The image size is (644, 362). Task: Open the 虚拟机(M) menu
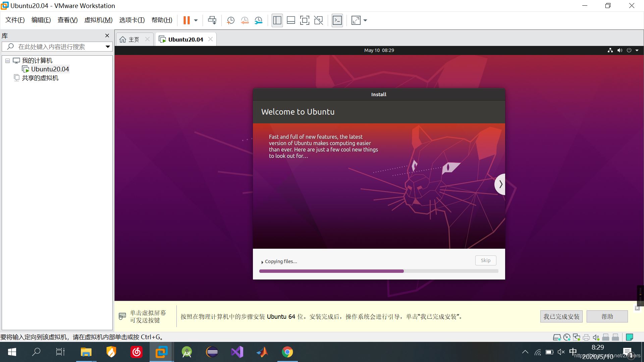(98, 20)
